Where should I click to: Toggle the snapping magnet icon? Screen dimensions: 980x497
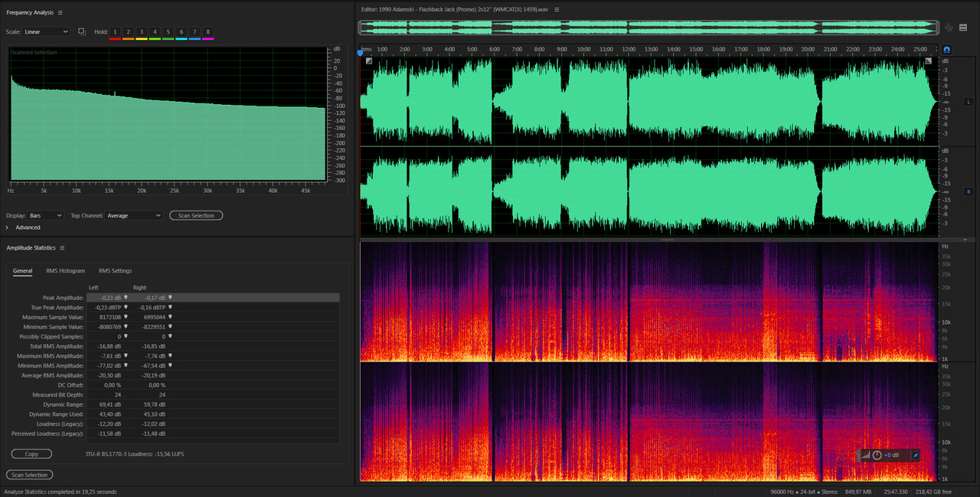946,49
